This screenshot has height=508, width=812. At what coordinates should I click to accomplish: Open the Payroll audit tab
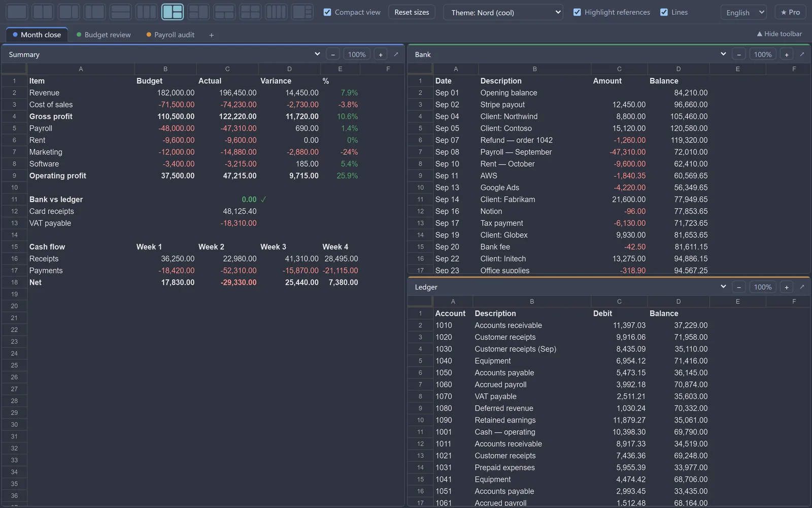(x=171, y=35)
